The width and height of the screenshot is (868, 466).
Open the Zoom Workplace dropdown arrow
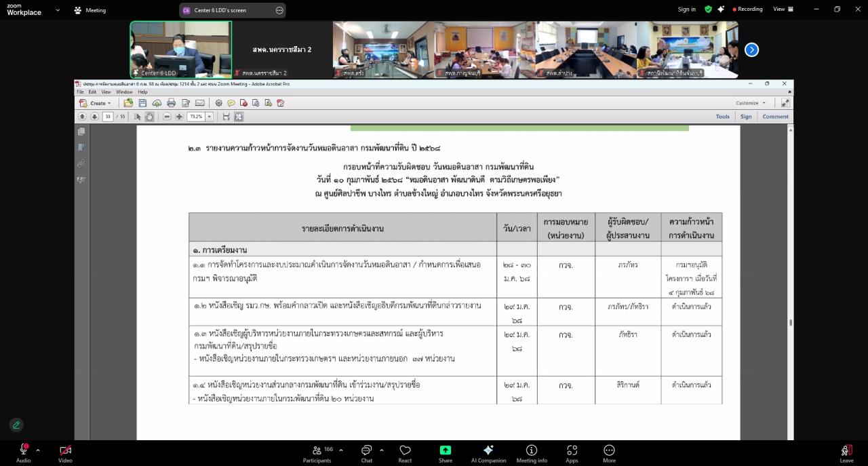[x=58, y=10]
